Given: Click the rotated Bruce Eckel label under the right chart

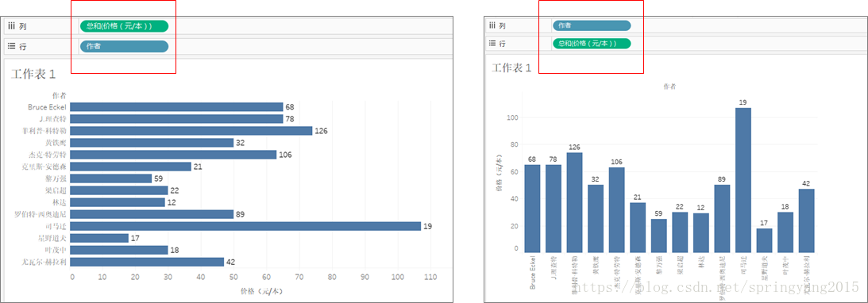Looking at the screenshot, I should [x=533, y=273].
